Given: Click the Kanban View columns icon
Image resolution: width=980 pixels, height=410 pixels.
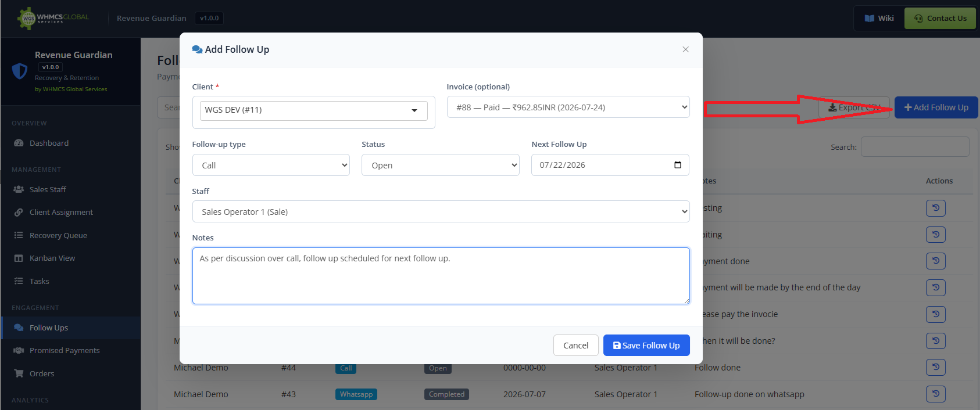Looking at the screenshot, I should (19, 258).
